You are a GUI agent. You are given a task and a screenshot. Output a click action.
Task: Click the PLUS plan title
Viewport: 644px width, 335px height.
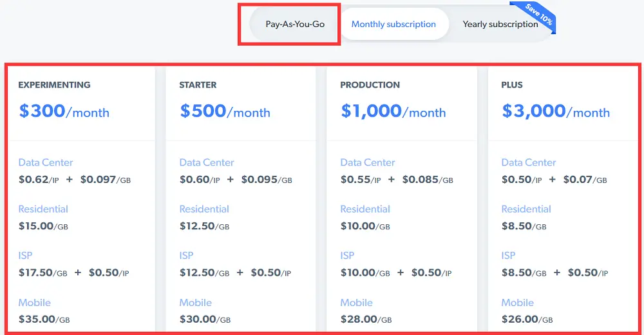tap(512, 84)
